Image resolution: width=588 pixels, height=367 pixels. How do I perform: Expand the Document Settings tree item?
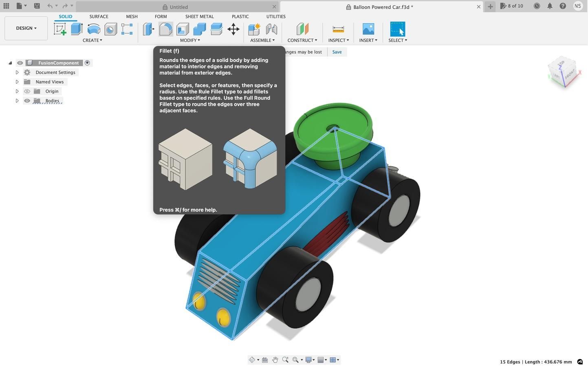[x=17, y=72]
